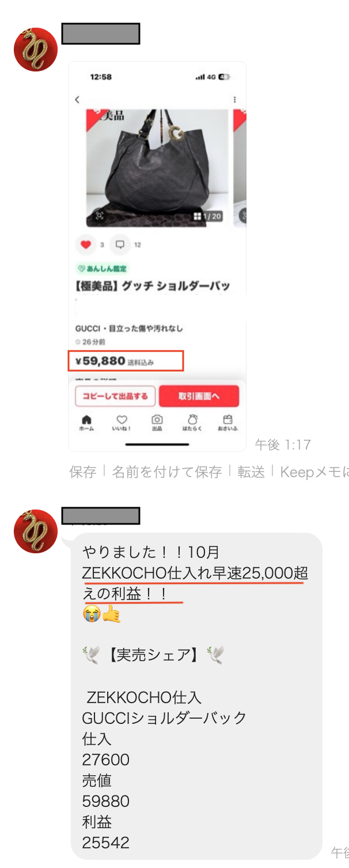Click the Keepメモ option
Image resolution: width=349 pixels, height=868 pixels.
[x=314, y=472]
